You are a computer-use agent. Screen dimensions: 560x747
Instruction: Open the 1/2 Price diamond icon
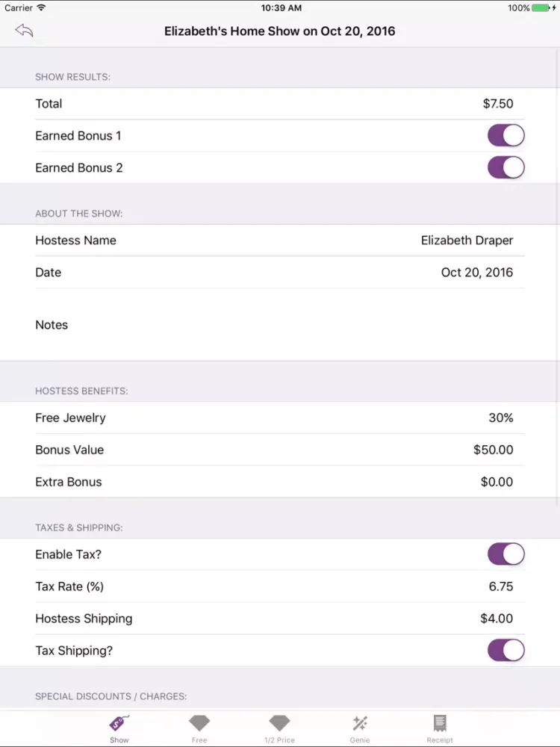279,722
